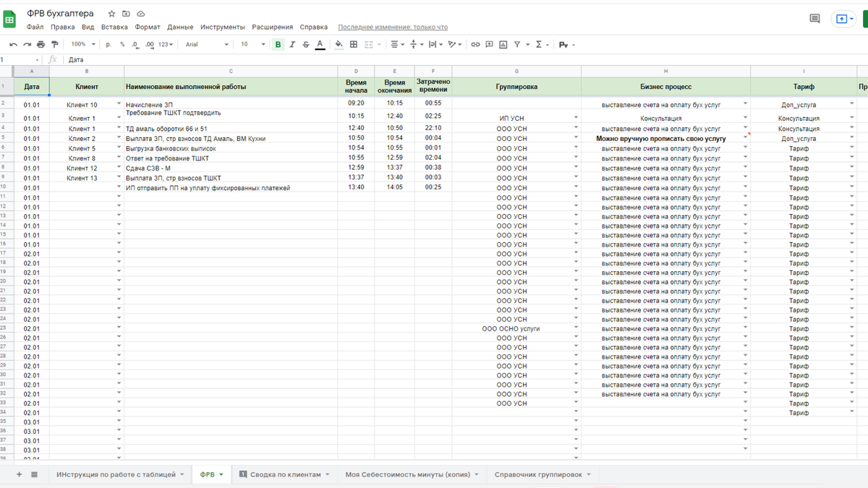Switch to Моя Себестоимость минуты (копия) sheet
This screenshot has width=868, height=488.
[412, 475]
